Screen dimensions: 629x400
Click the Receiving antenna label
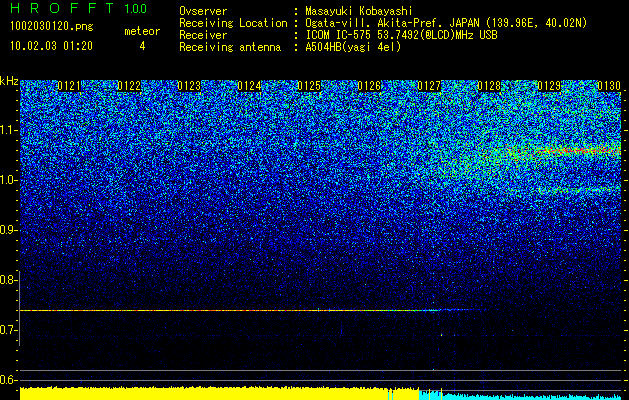click(x=230, y=47)
